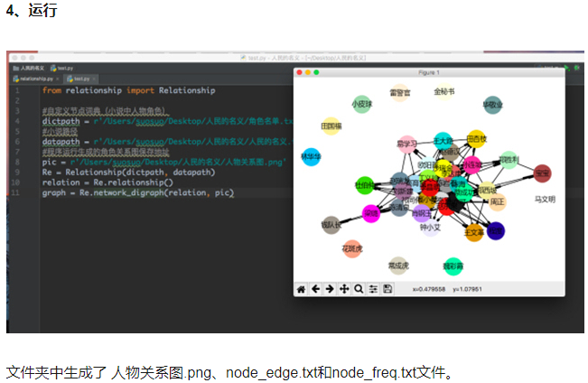Click the dark blue 程度 node

495,231
